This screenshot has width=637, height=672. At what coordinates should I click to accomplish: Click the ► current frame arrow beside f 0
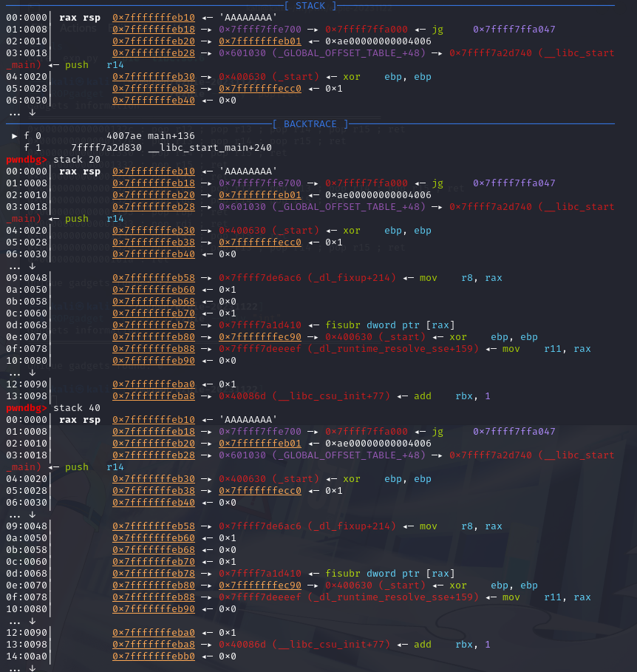point(16,136)
